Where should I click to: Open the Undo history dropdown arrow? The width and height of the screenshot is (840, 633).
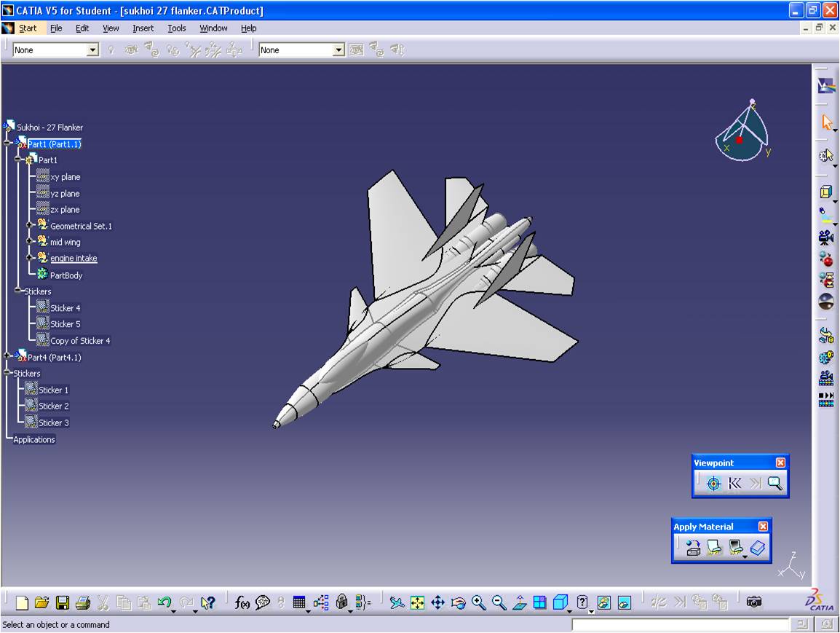pyautogui.click(x=173, y=611)
